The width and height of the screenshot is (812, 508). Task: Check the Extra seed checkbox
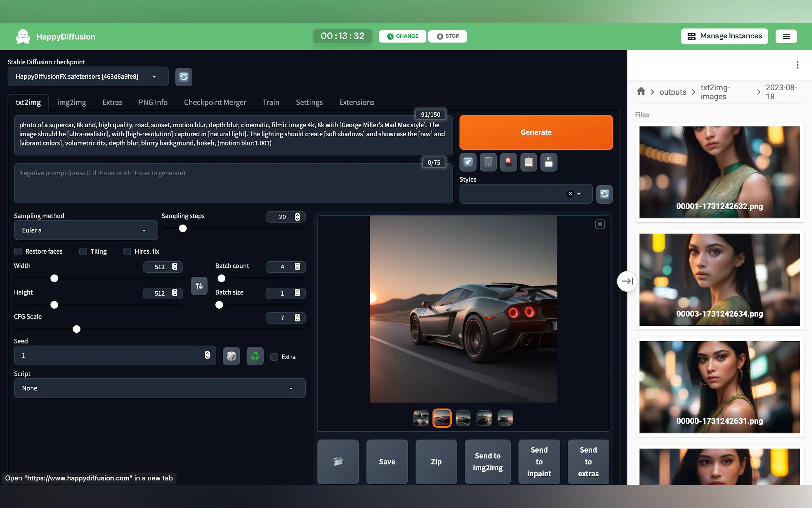pyautogui.click(x=274, y=357)
